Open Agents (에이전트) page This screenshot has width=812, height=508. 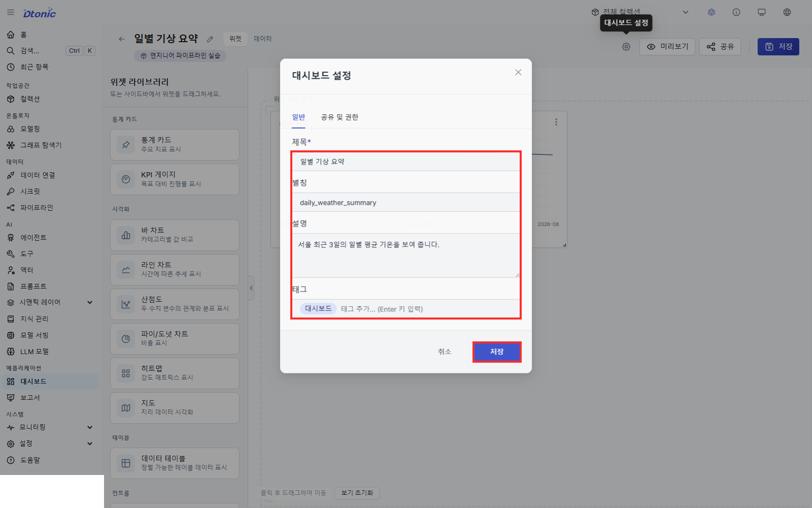click(51, 238)
